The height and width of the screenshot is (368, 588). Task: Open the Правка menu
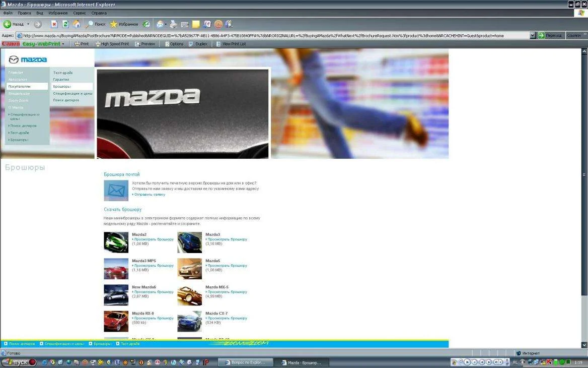[x=24, y=13]
